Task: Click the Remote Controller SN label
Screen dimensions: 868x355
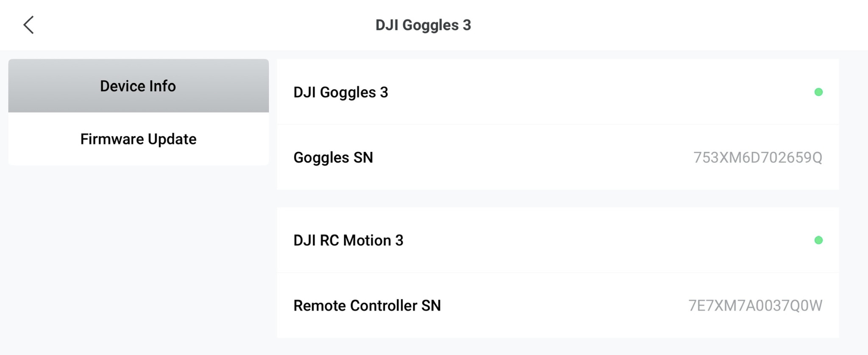Action: coord(367,305)
